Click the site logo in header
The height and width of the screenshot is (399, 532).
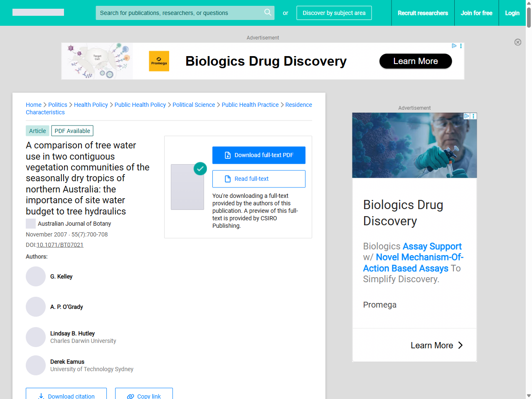38,12
